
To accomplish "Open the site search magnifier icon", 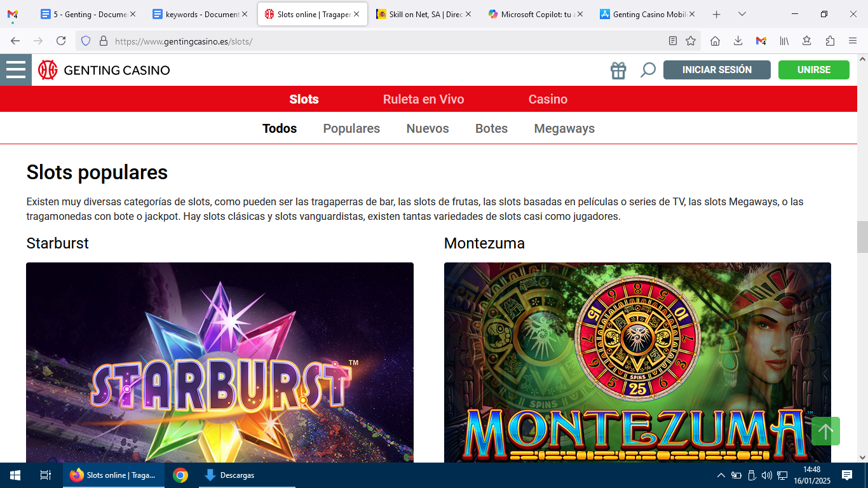I will [648, 70].
